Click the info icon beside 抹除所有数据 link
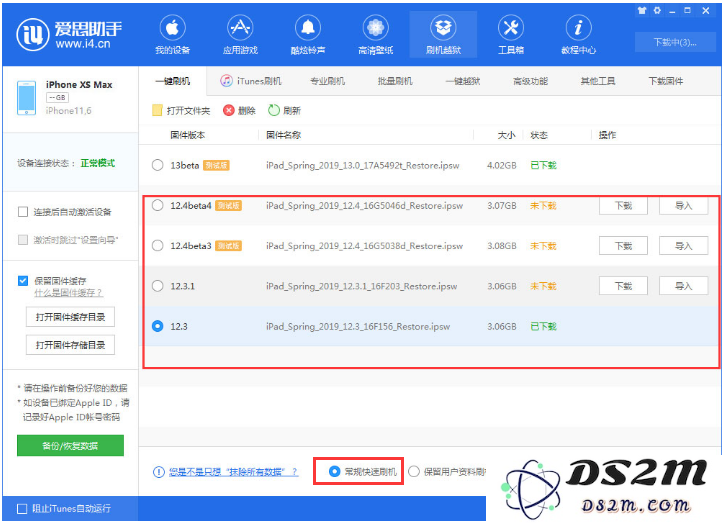This screenshot has width=724, height=523. (x=158, y=472)
